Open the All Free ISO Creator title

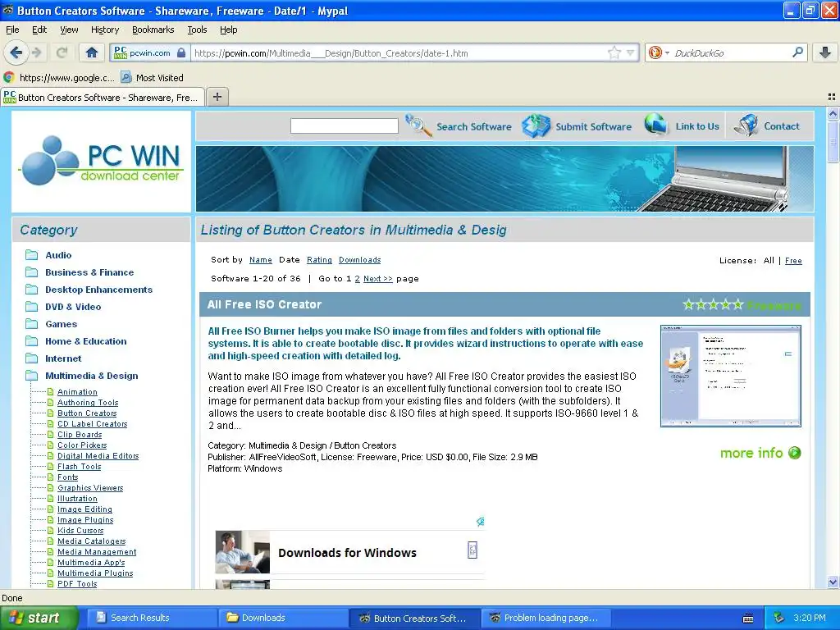coord(264,304)
